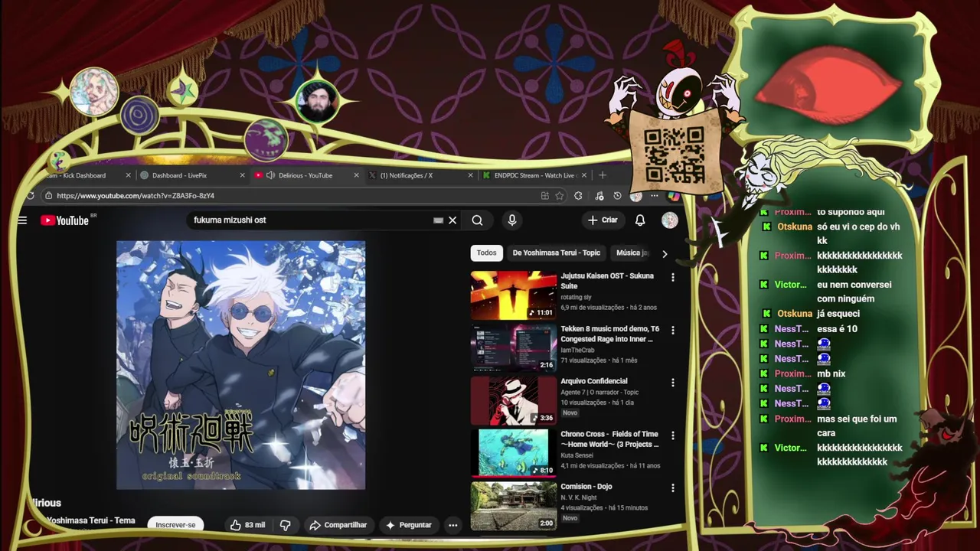
Task: Open options for Sukuna Suite video
Action: point(673,277)
